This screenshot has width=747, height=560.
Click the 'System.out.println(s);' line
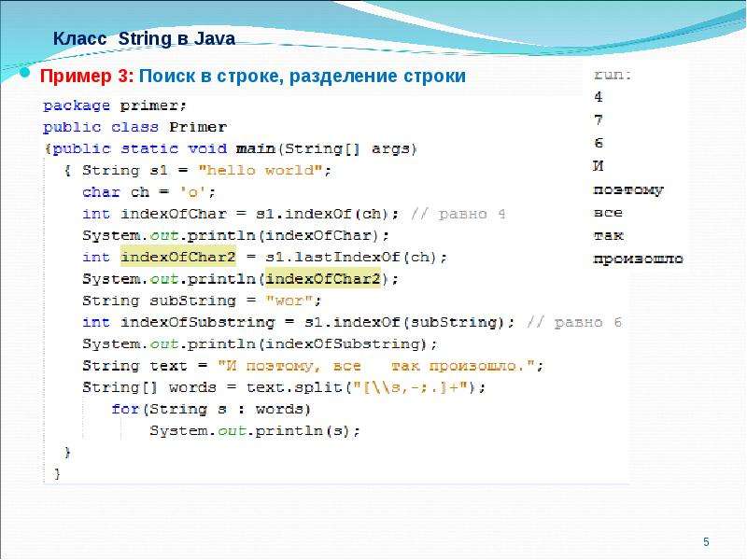tap(255, 430)
